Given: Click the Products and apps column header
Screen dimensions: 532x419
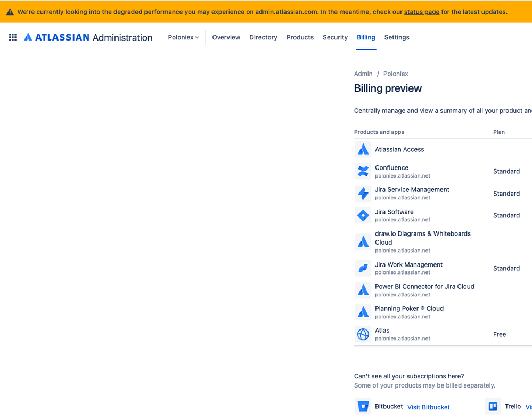Looking at the screenshot, I should (379, 132).
